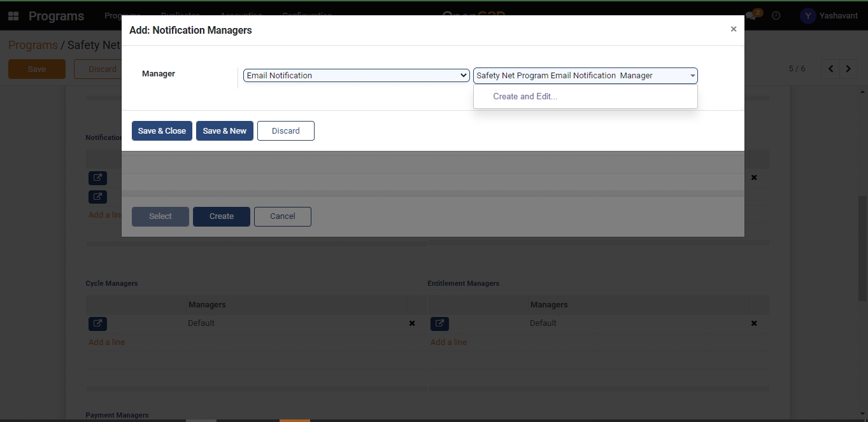The width and height of the screenshot is (868, 422).
Task: Open the Email Notification type dropdown
Action: (x=356, y=75)
